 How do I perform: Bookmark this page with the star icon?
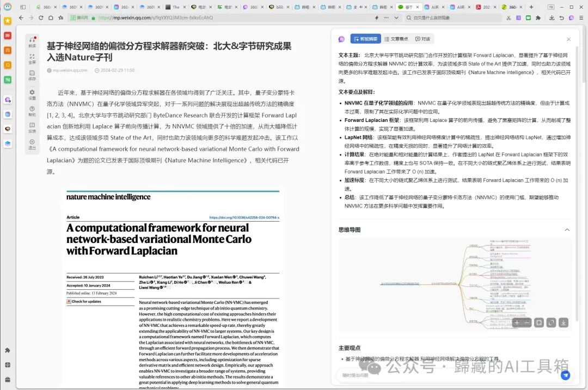click(x=61, y=17)
